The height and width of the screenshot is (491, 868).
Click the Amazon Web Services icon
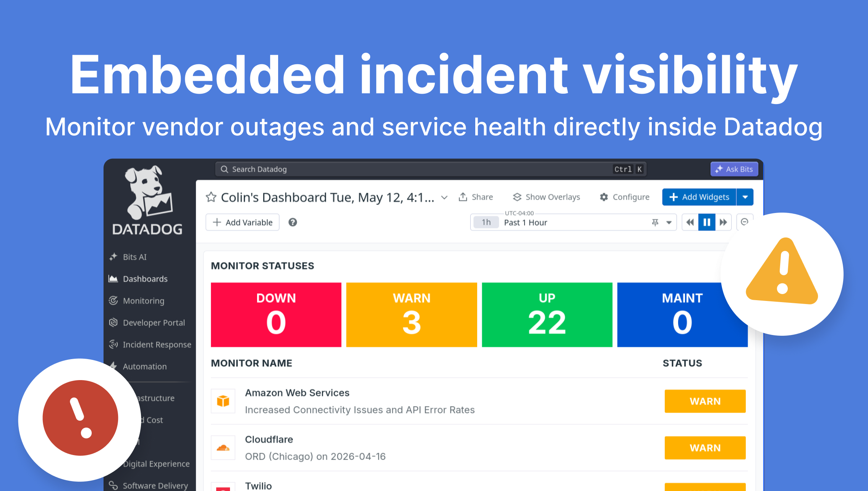(x=223, y=401)
